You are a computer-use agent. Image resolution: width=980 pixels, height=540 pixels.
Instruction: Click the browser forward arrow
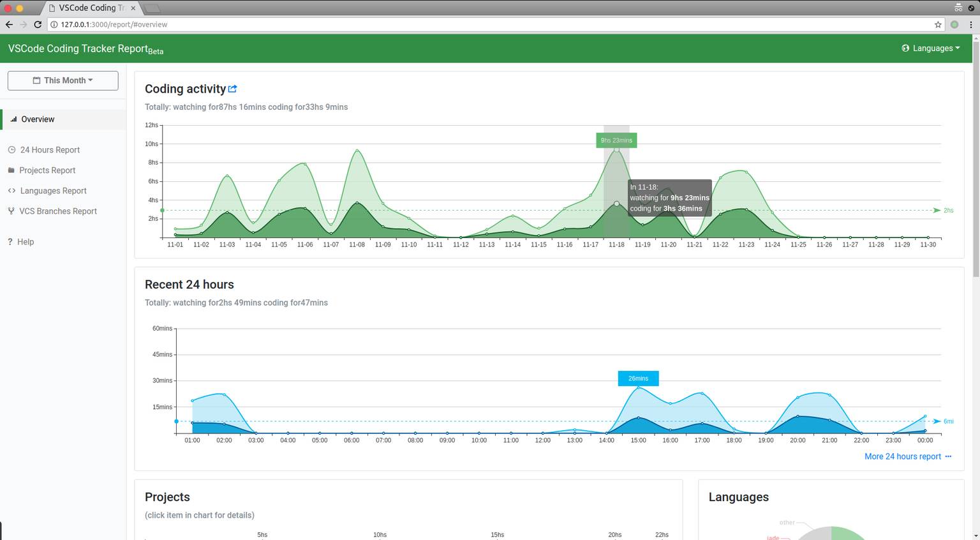24,24
